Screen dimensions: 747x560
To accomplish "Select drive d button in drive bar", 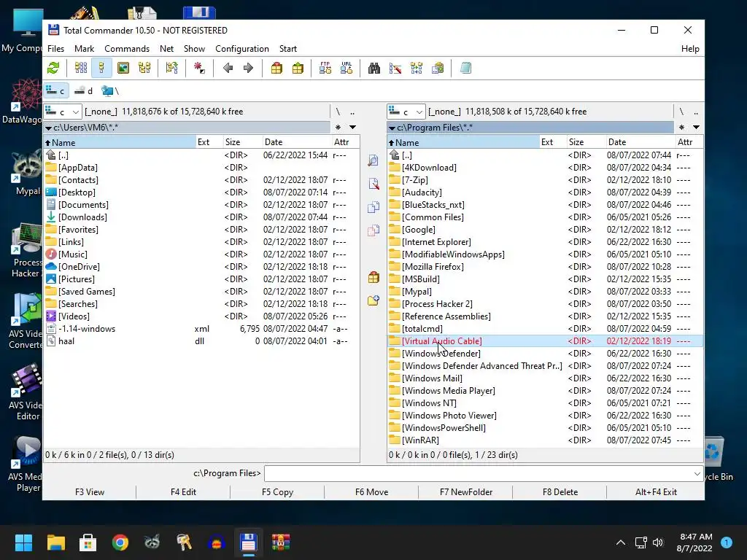I will pyautogui.click(x=84, y=90).
